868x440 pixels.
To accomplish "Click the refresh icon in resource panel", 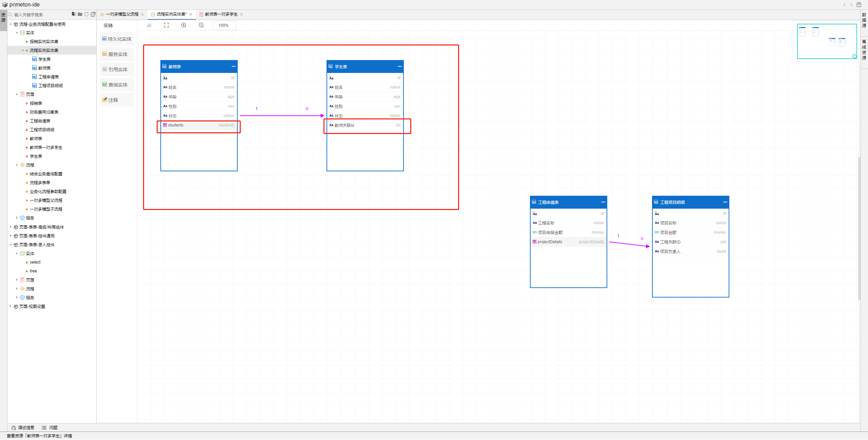I will [x=86, y=14].
